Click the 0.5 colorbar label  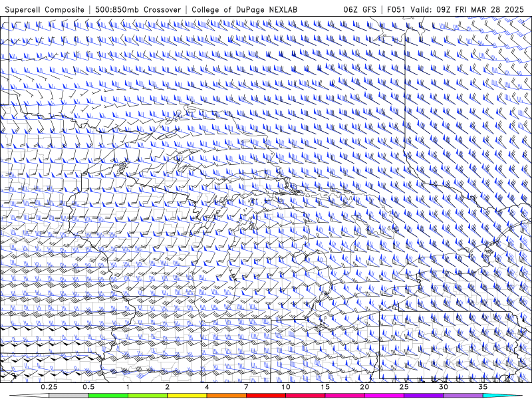coord(88,387)
